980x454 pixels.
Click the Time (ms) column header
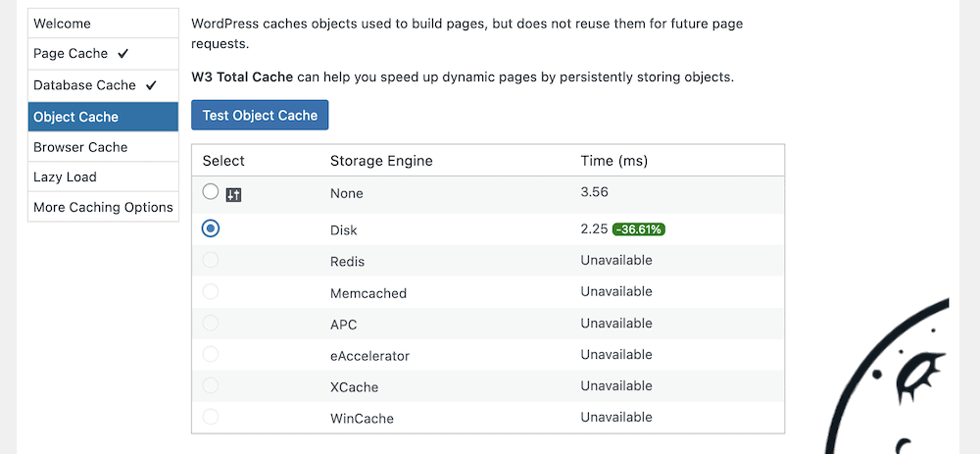[613, 161]
